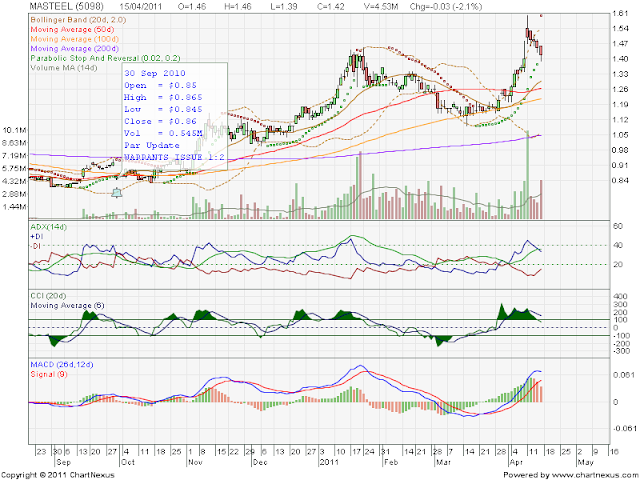Select Moving Average (200d) legend entry
640x480 pixels.
[75, 49]
